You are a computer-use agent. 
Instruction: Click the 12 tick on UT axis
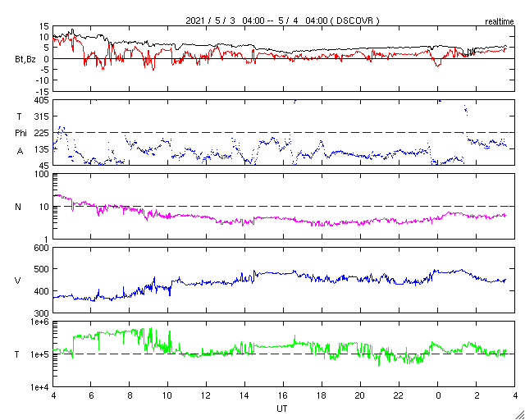[206, 396]
